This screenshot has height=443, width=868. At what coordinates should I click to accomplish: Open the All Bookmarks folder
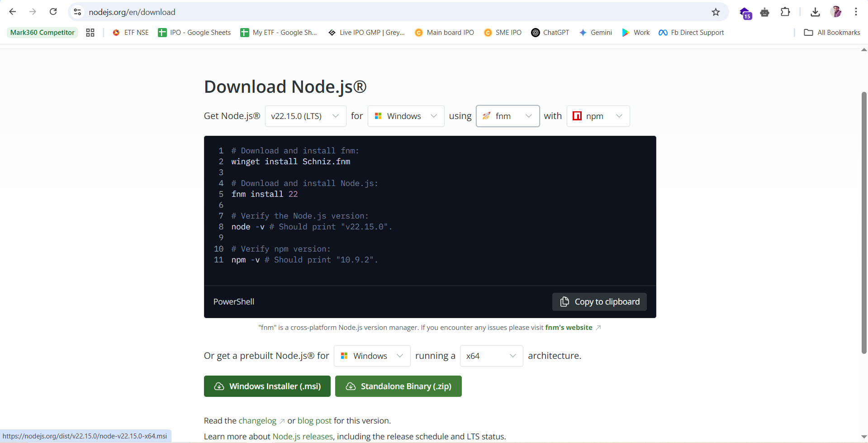click(832, 33)
